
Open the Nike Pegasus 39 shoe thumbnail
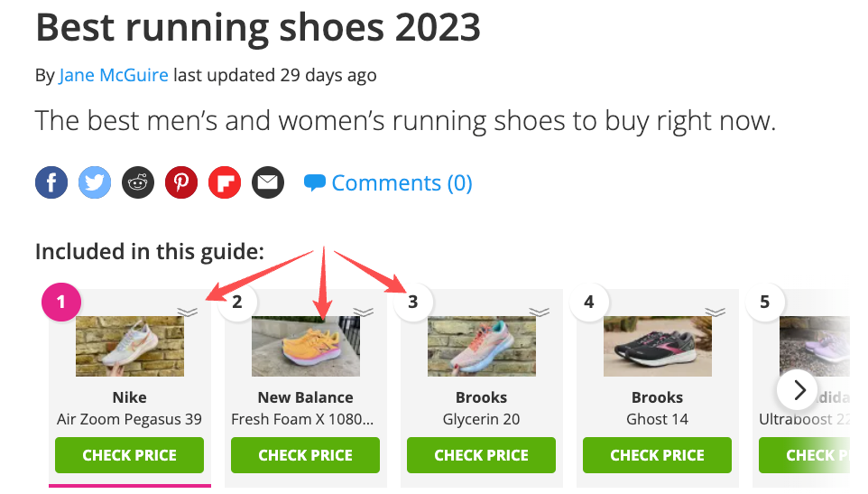point(130,347)
